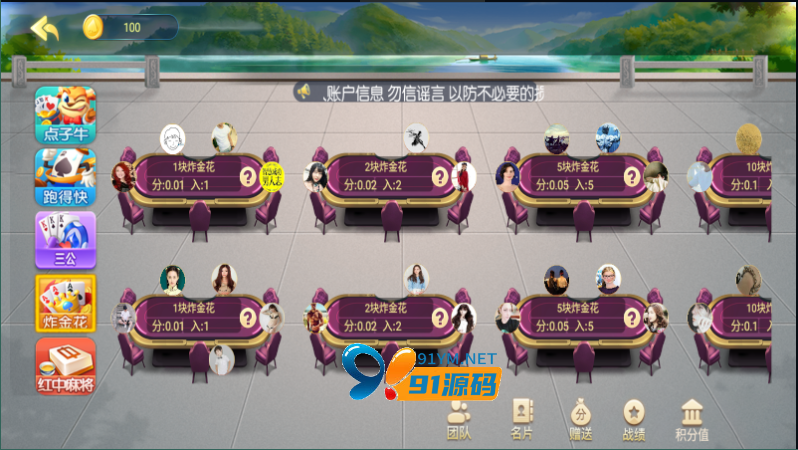
Task: Open the 积分值 points bank icon
Action: tap(691, 420)
